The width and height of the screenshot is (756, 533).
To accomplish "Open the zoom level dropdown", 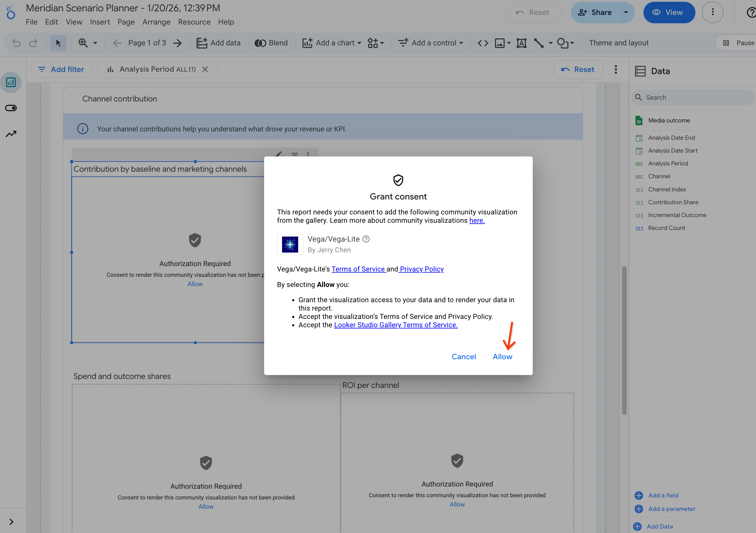I will pyautogui.click(x=95, y=42).
